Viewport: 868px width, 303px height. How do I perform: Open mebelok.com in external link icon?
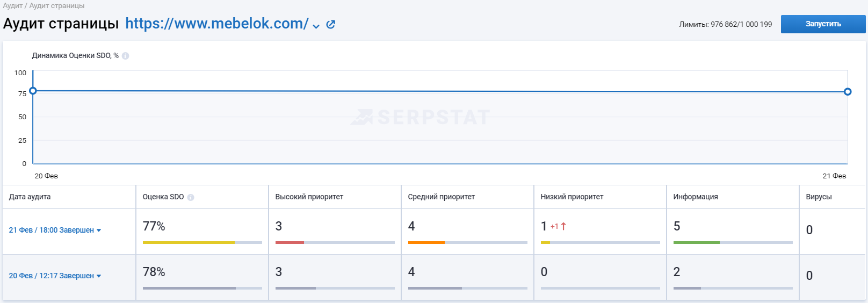point(331,24)
